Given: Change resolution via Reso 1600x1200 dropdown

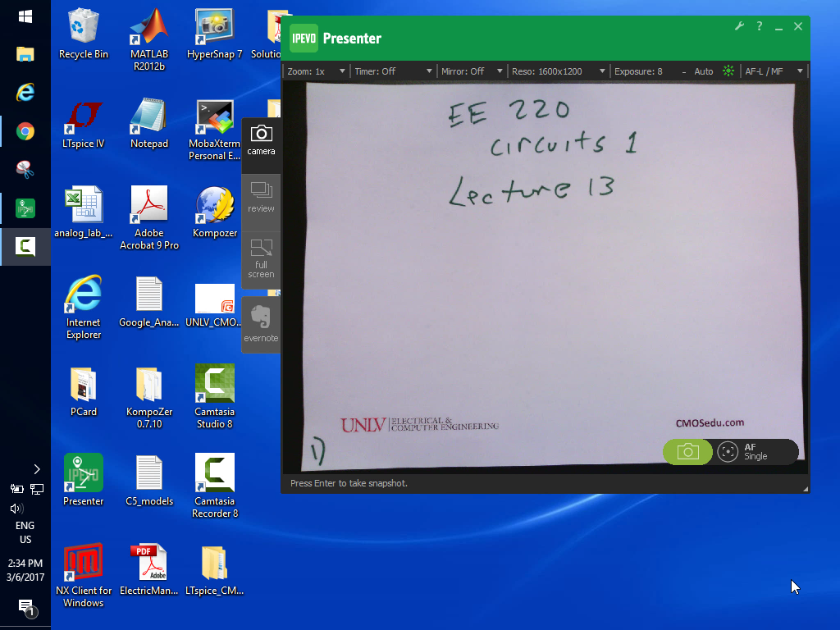Looking at the screenshot, I should pyautogui.click(x=558, y=71).
